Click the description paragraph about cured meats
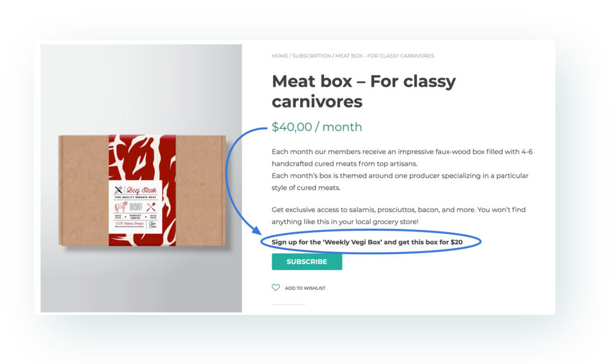This screenshot has width=612, height=364. point(402,169)
